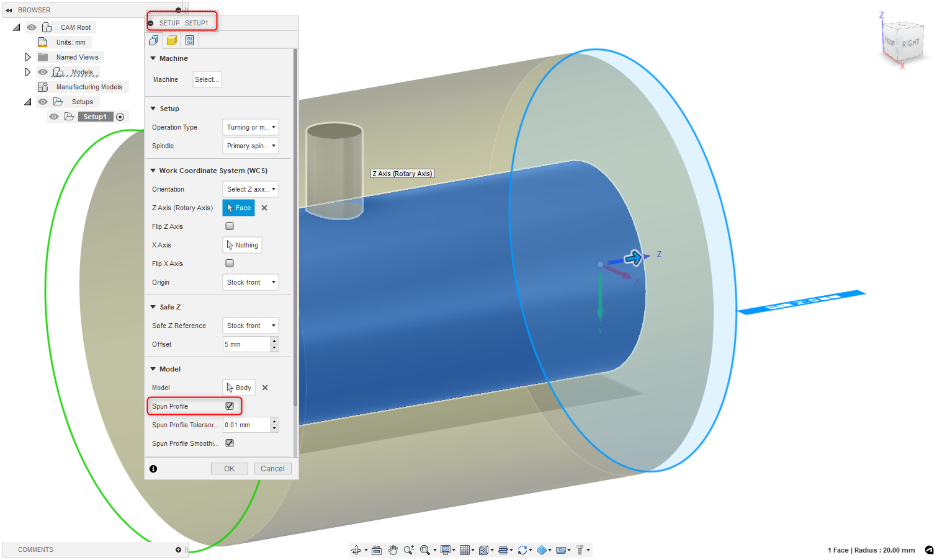Open the Grids and Snaps icon
This screenshot has height=560, width=942.
point(465,549)
